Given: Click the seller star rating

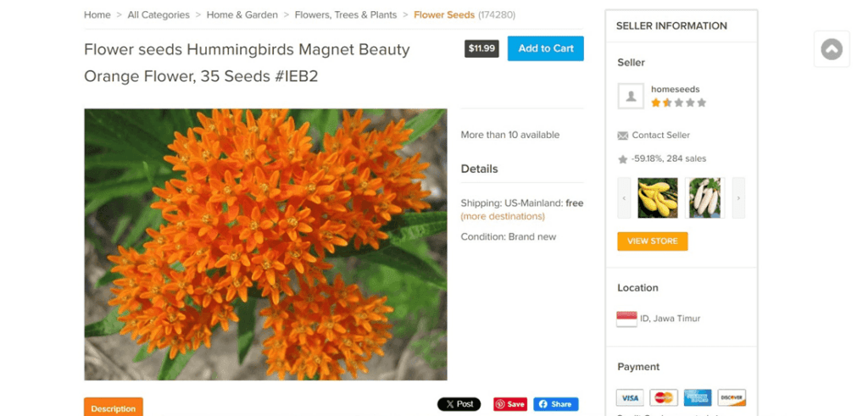Looking at the screenshot, I should click(679, 103).
